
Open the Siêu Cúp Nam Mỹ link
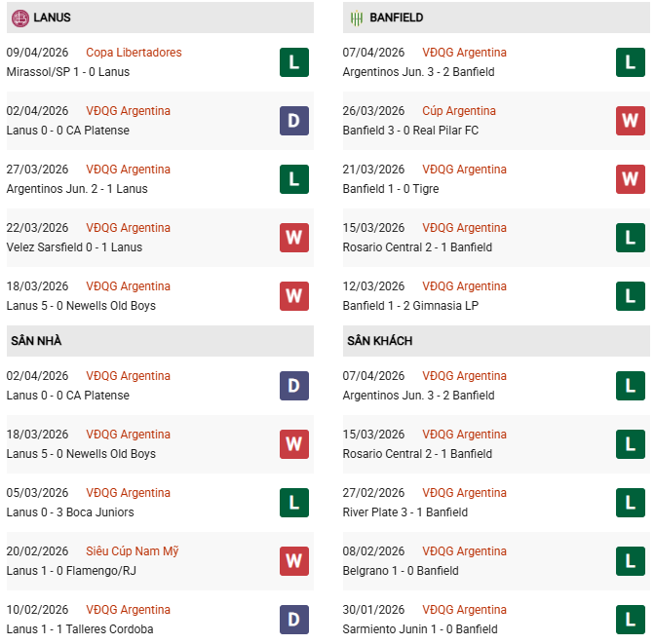(133, 551)
